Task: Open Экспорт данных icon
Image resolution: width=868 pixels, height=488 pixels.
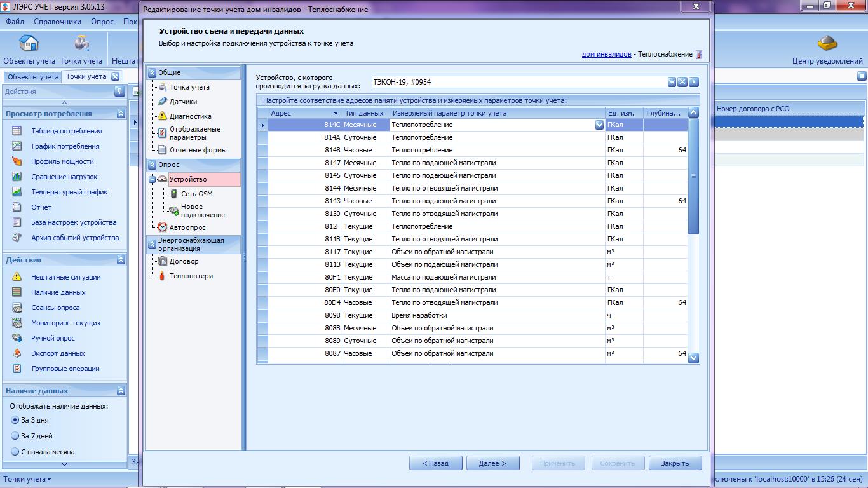Action: click(18, 353)
